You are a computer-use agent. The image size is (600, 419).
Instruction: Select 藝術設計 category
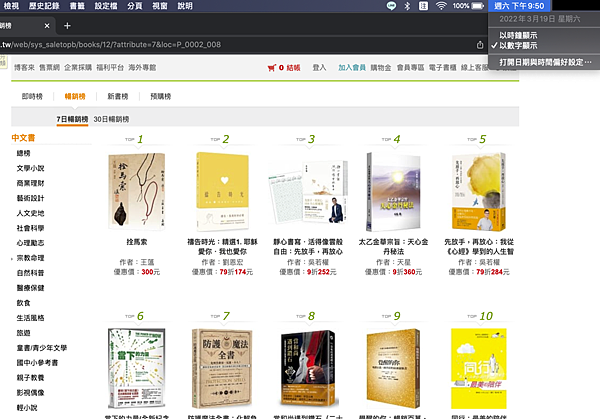coord(30,198)
